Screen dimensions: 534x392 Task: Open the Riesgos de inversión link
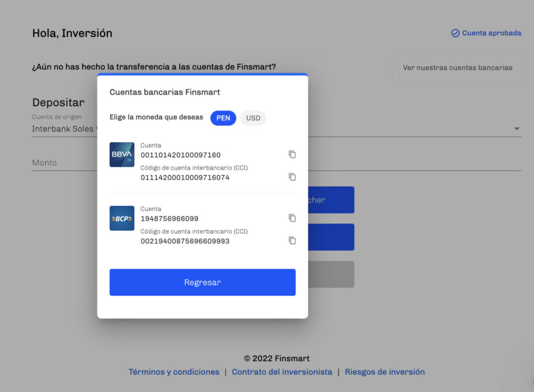click(385, 372)
